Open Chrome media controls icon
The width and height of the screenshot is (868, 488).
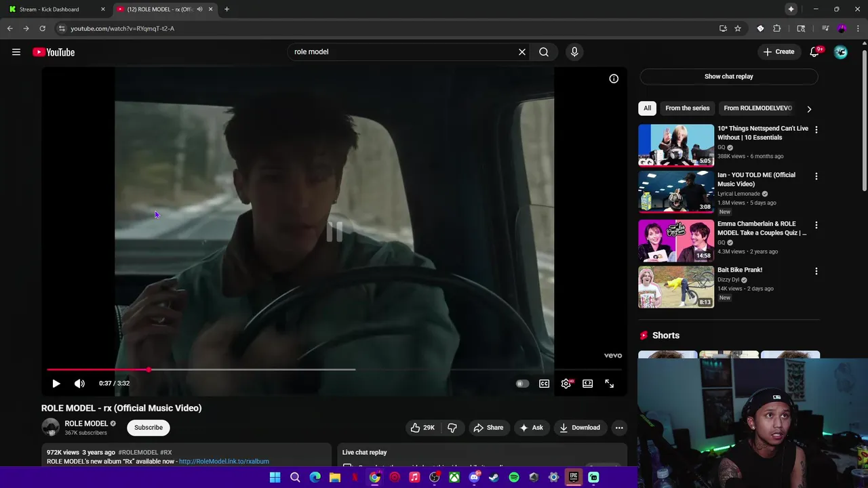(x=825, y=28)
